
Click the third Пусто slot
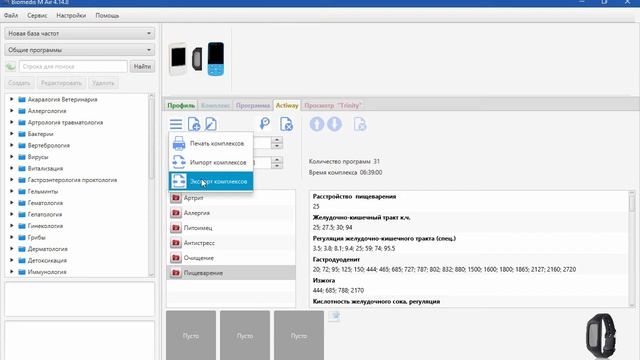coord(299,336)
